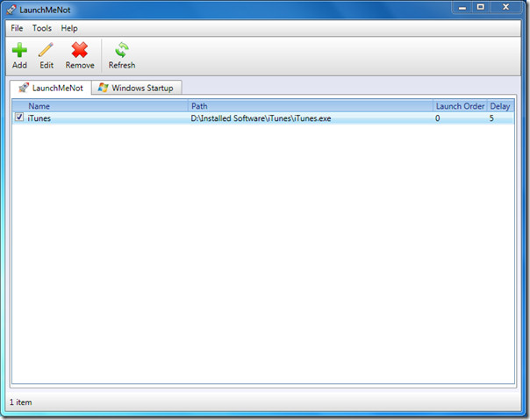
Task: Open the Help menu
Action: tap(69, 28)
